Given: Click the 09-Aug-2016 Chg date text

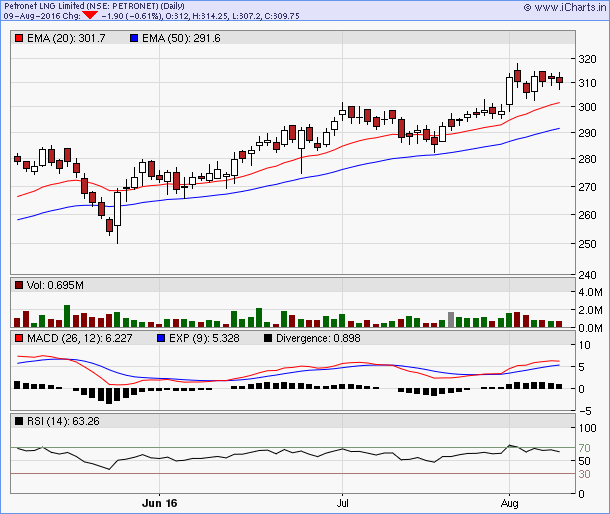Looking at the screenshot, I should [42, 16].
